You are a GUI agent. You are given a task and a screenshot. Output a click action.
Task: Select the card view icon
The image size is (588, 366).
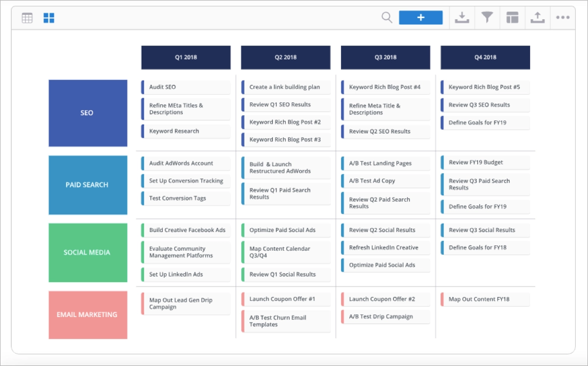coord(49,17)
